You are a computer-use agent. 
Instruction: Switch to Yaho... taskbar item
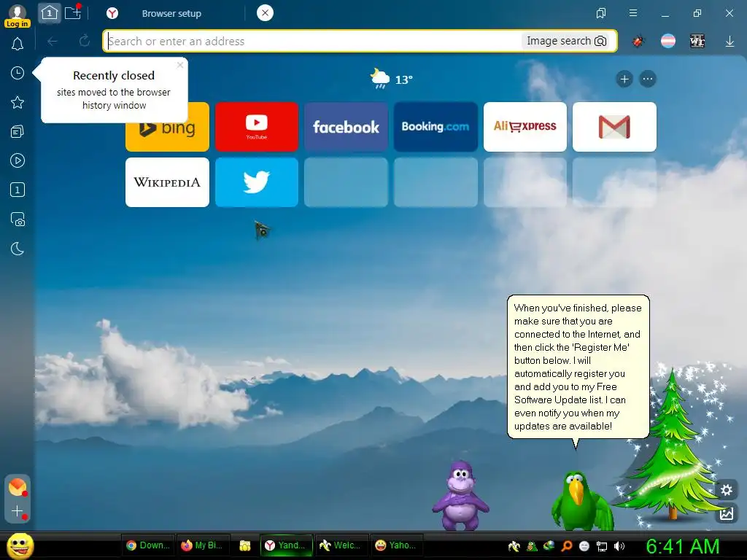[397, 545]
